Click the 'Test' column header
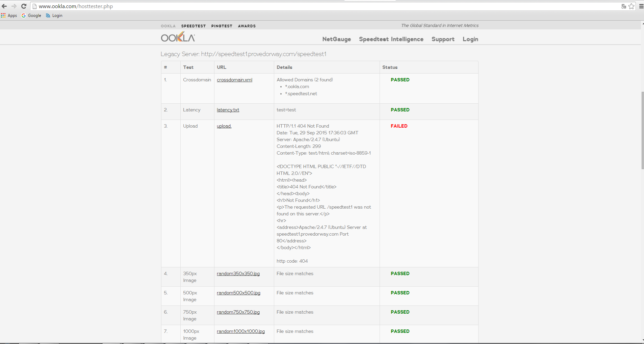This screenshot has width=644, height=344. coord(188,67)
